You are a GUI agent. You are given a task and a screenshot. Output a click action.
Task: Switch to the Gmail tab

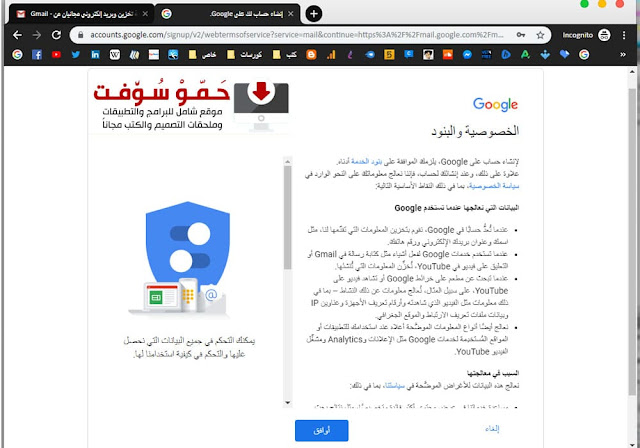(82, 14)
